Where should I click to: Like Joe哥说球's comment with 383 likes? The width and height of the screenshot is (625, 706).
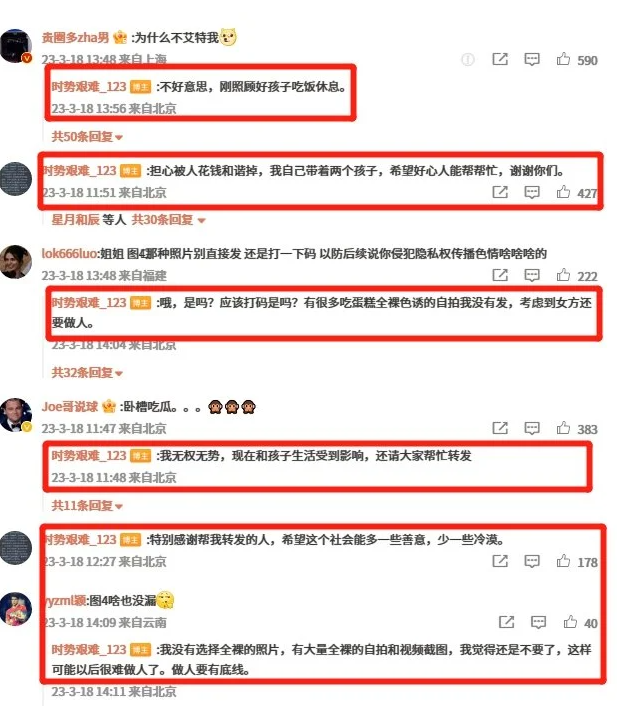point(563,428)
